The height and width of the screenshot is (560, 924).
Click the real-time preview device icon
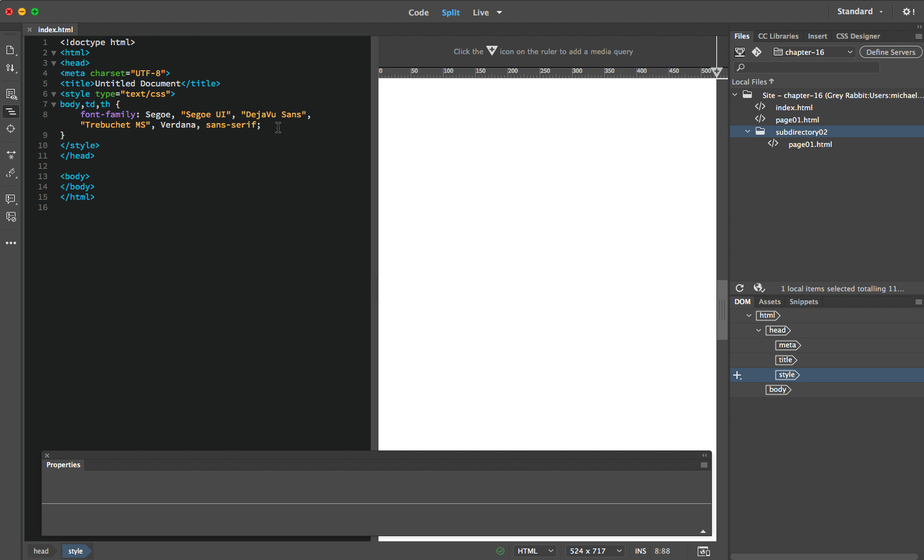(703, 551)
